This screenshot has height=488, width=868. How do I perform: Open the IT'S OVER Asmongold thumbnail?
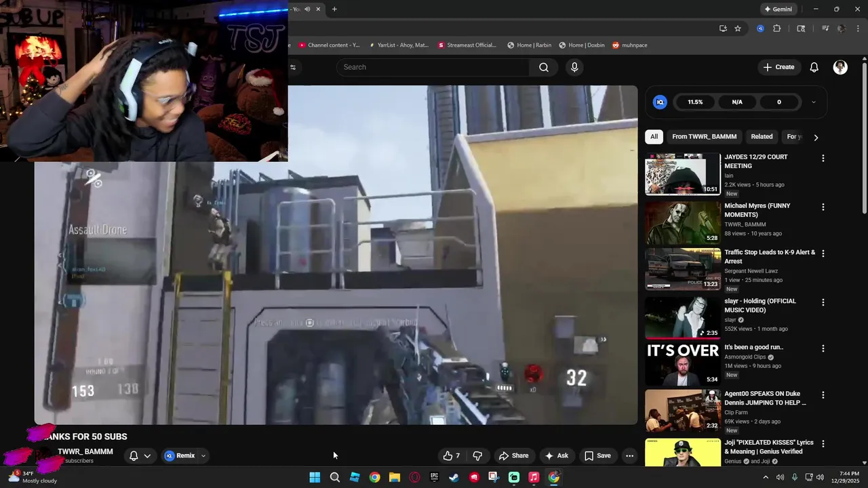click(683, 364)
